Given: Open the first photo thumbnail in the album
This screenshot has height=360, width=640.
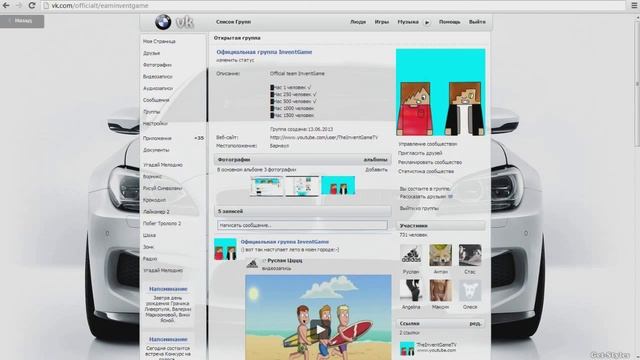Looking at the screenshot, I should click(267, 186).
